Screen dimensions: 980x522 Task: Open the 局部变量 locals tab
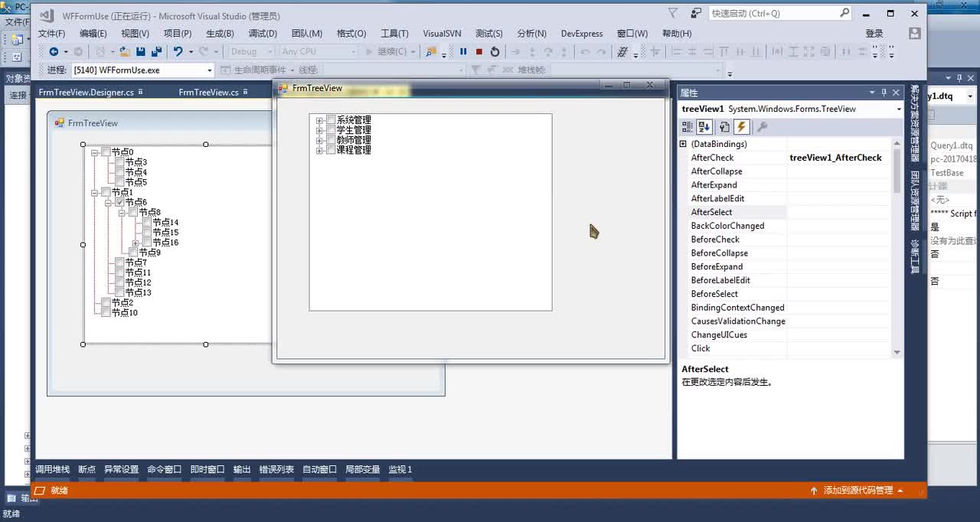pos(363,469)
